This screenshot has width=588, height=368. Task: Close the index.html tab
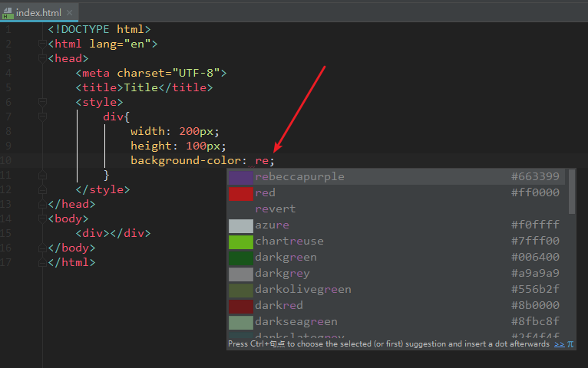pyautogui.click(x=69, y=13)
